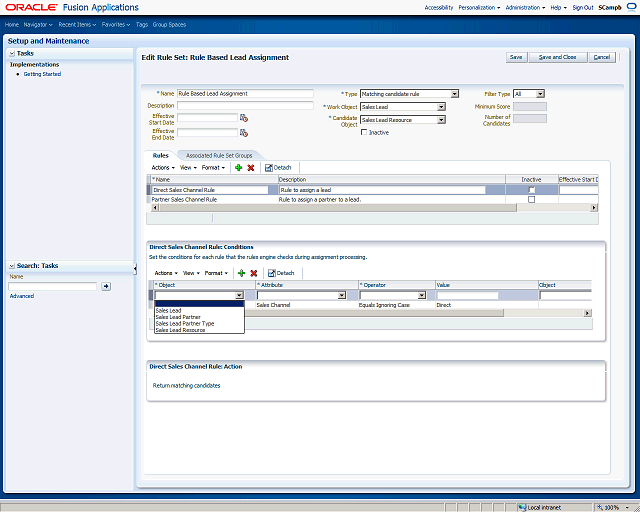
Task: Click the Value field in the conditions row
Action: point(468,295)
